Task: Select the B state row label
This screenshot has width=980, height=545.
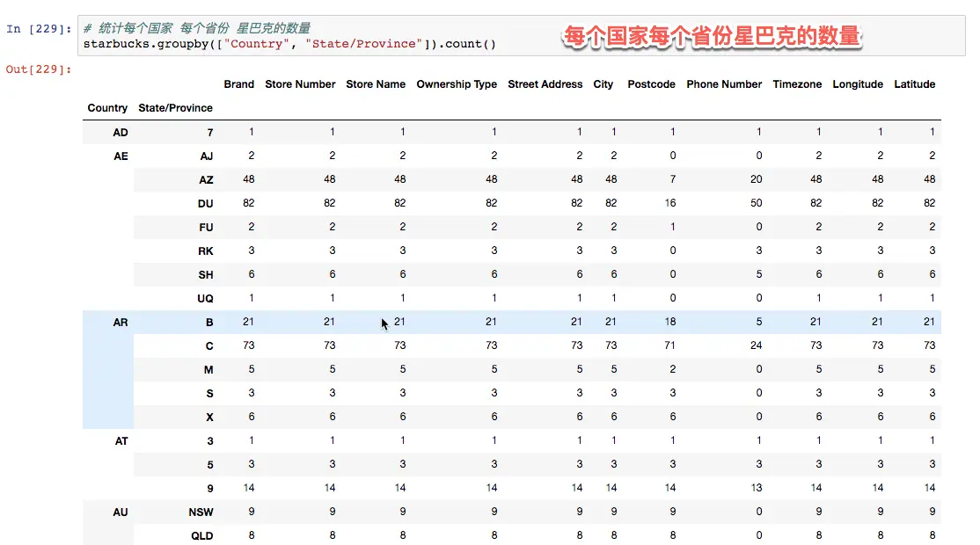Action: pos(209,322)
